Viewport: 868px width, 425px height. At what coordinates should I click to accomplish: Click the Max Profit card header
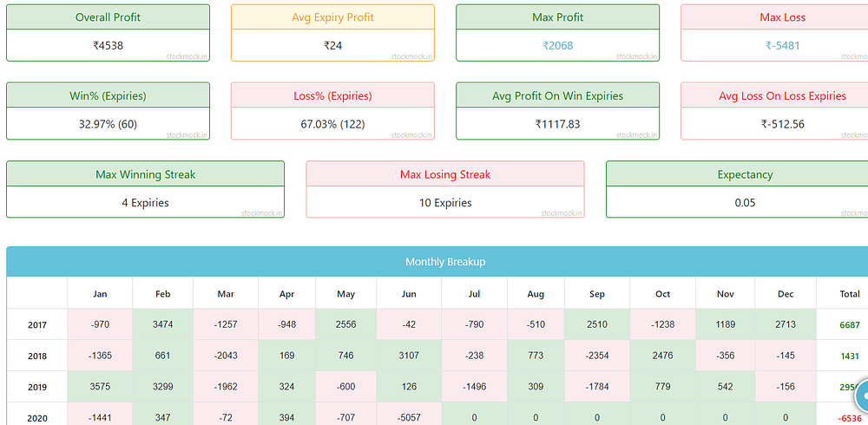point(557,17)
